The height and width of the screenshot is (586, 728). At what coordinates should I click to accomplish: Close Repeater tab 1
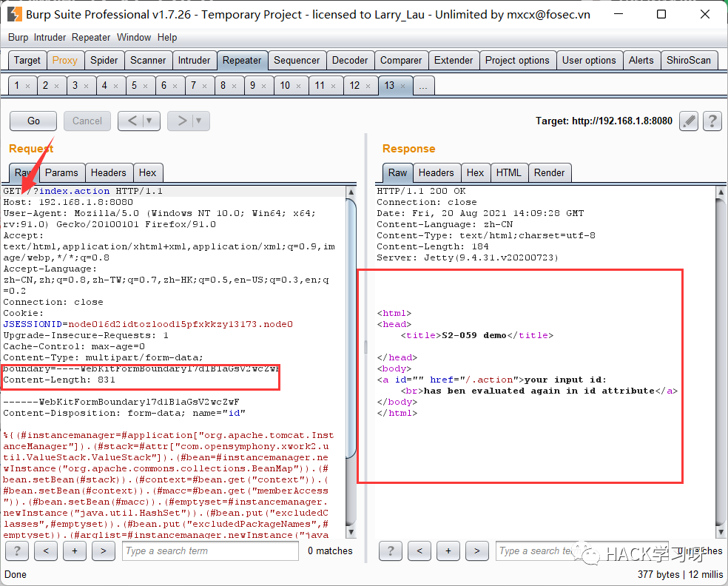[28, 86]
